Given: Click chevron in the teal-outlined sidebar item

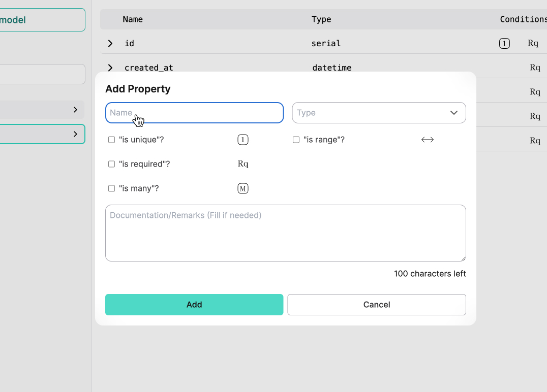Looking at the screenshot, I should (x=75, y=134).
